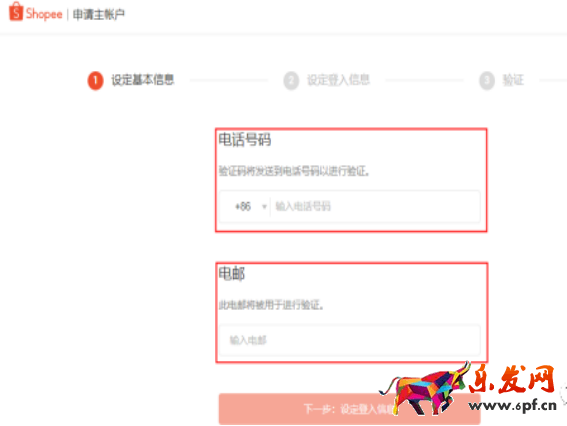This screenshot has width=567, height=426.
Task: Click the 申请主帐户 header title
Action: (99, 14)
